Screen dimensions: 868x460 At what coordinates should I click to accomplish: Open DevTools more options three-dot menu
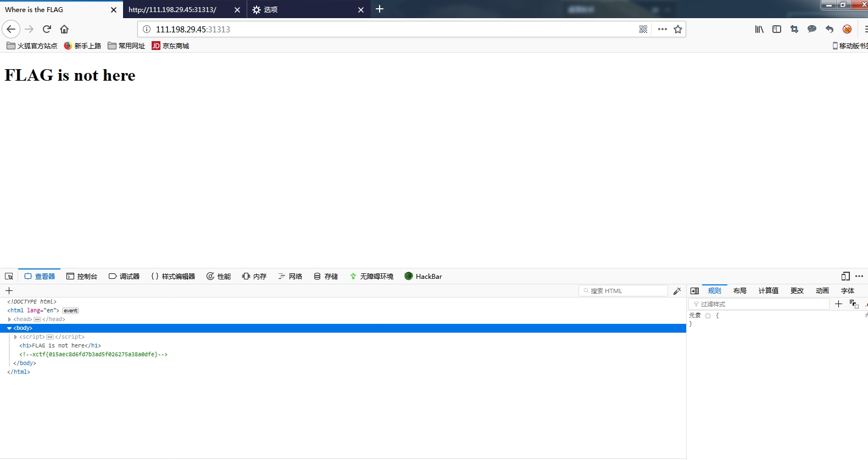859,276
